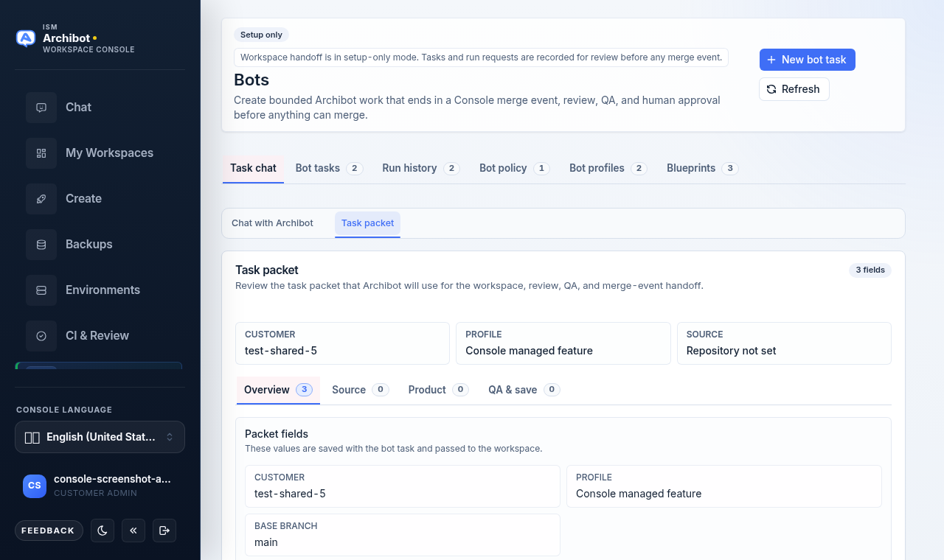The image size is (944, 560).
Task: Switch to the Task chat tab
Action: (x=253, y=168)
